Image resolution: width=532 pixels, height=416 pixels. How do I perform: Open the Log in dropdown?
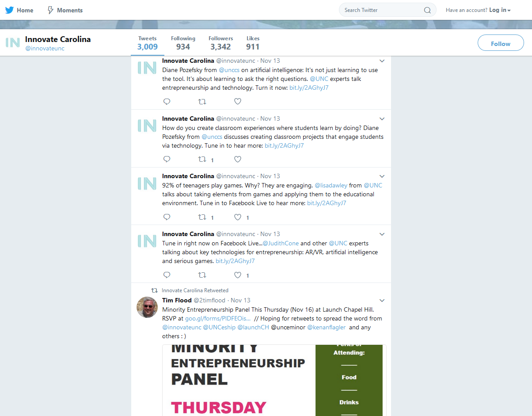500,10
